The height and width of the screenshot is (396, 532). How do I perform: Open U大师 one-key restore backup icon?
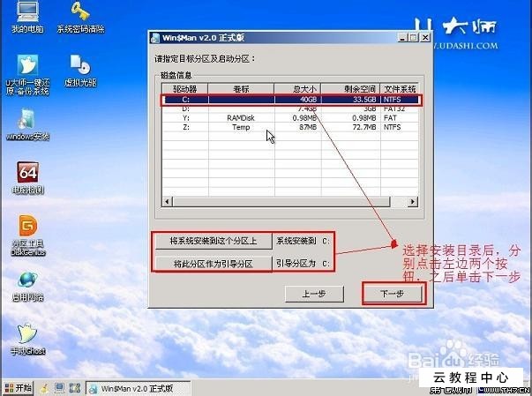[x=27, y=75]
